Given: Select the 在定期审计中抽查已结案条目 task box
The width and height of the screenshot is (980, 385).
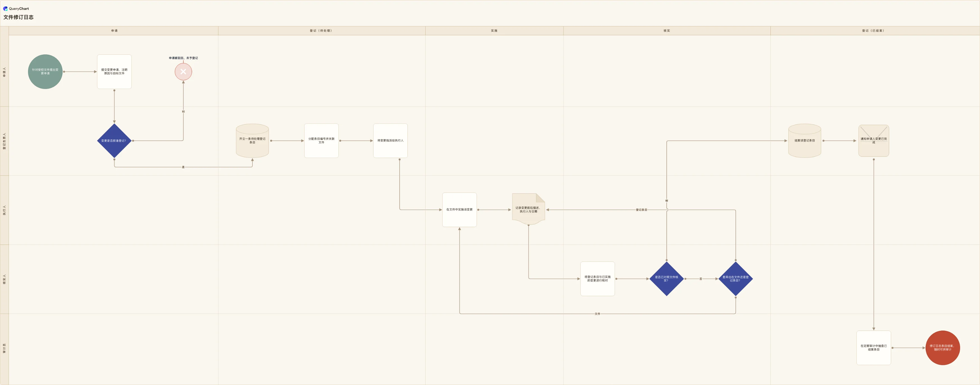Looking at the screenshot, I should (874, 348).
